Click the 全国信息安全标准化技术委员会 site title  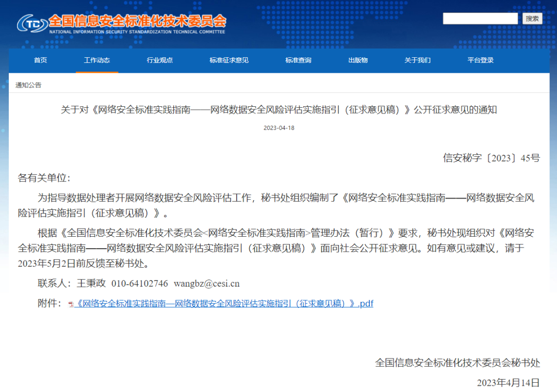[x=137, y=21]
